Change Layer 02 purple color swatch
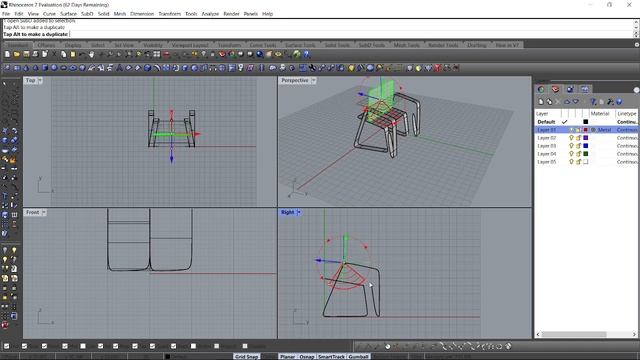Screen dimensions: 640x360 coord(586,138)
